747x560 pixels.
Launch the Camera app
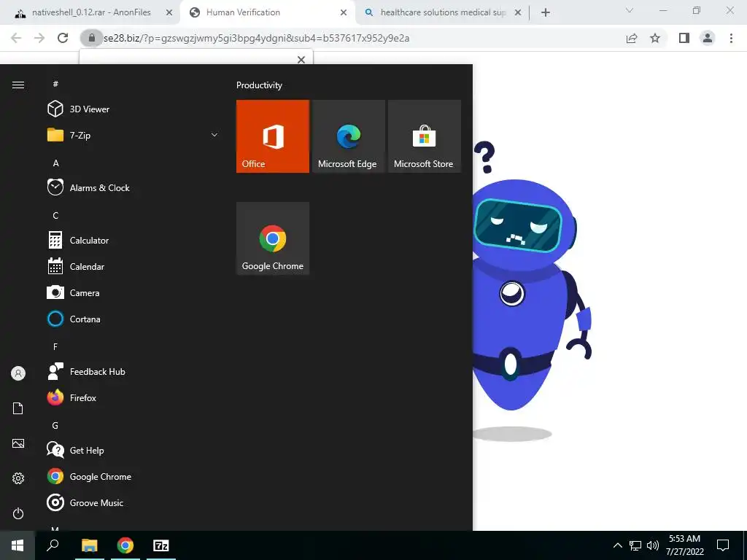click(x=133, y=293)
